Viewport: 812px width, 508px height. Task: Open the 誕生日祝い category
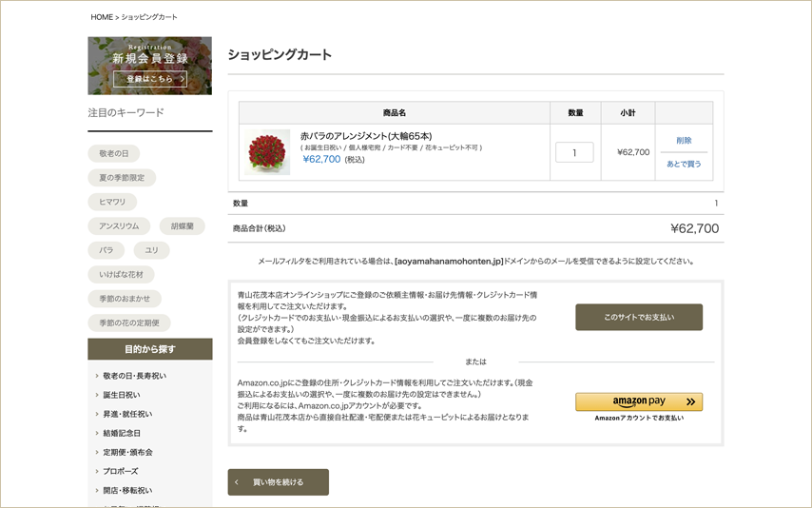click(x=121, y=395)
